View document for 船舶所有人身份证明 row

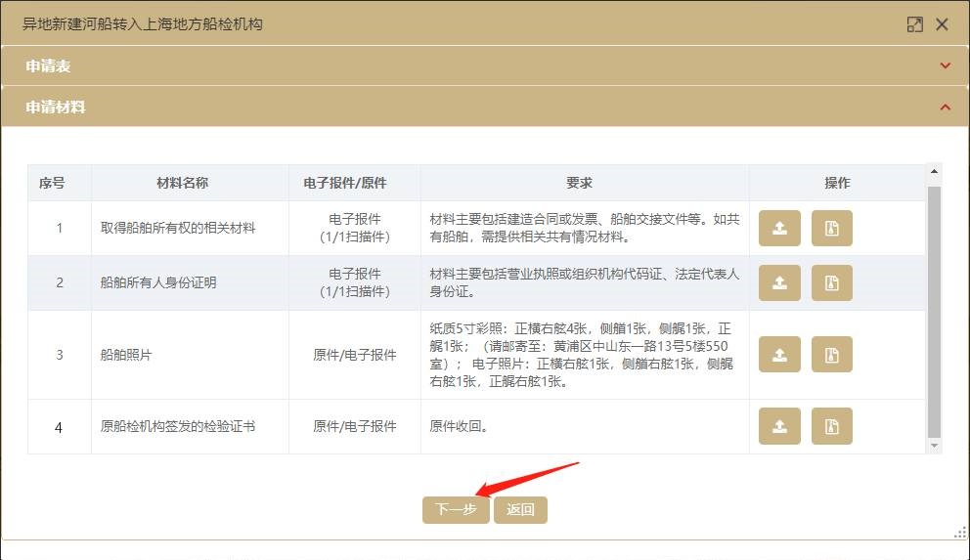pyautogui.click(x=832, y=283)
